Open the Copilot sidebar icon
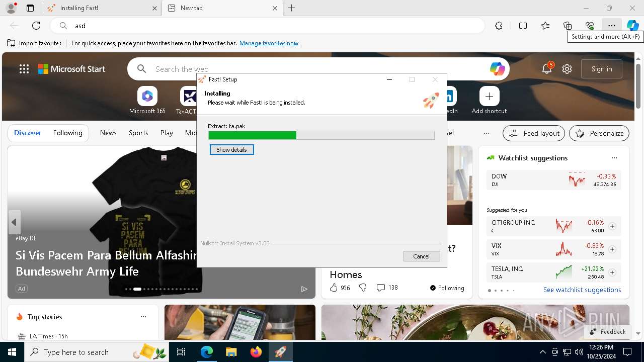The width and height of the screenshot is (644, 362). point(633,26)
